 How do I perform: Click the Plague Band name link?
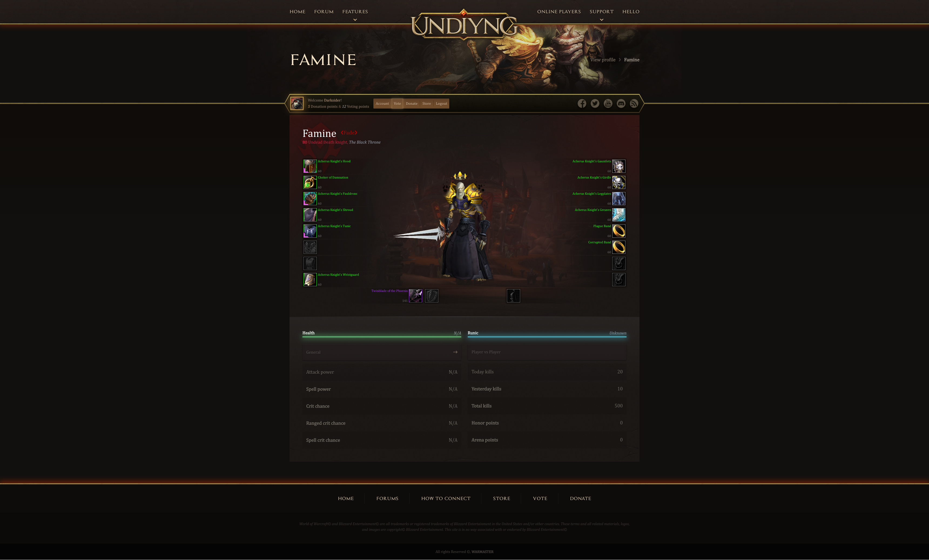[602, 226]
